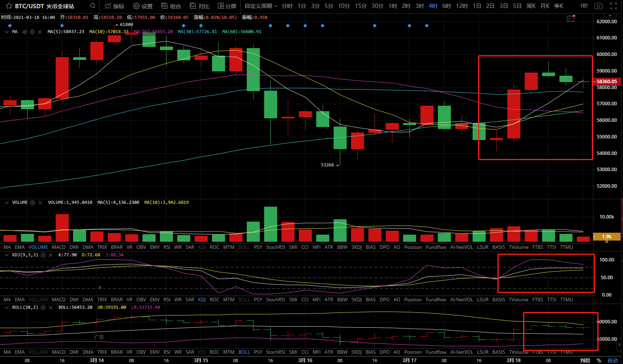This screenshot has width=623, height=364.
Task: Collapse the KDJ panel chevron
Action: [7, 255]
